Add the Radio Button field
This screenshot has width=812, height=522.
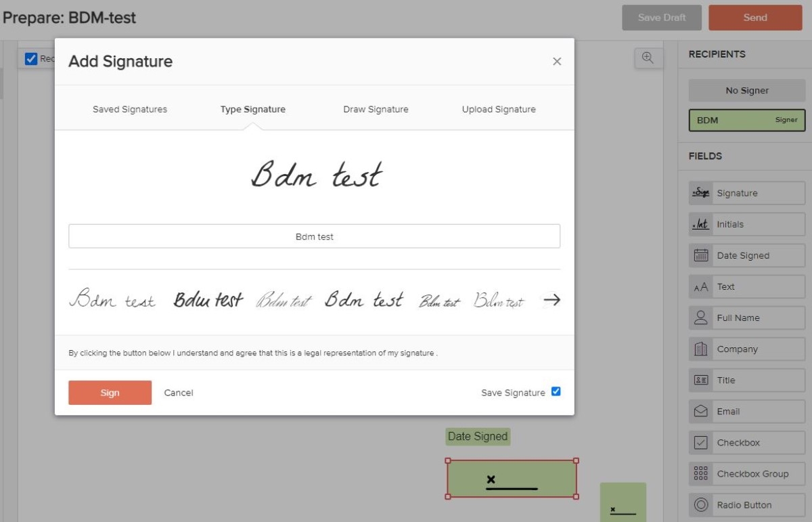click(747, 505)
